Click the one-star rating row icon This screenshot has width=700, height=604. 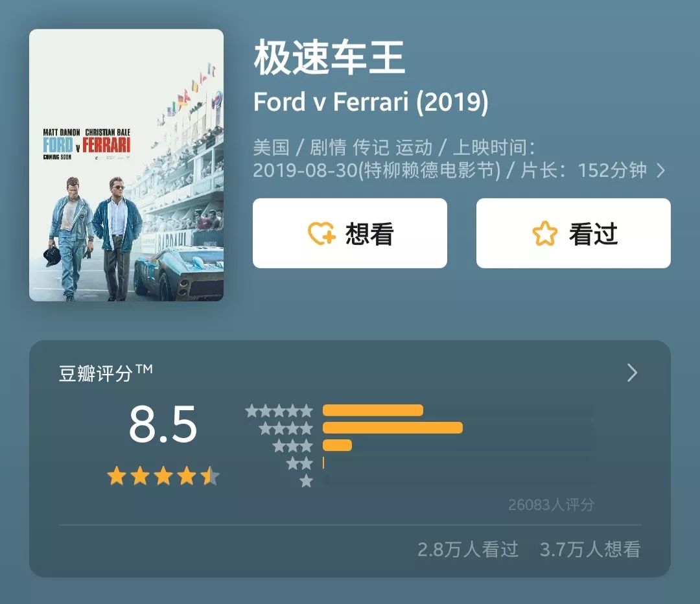pyautogui.click(x=306, y=481)
